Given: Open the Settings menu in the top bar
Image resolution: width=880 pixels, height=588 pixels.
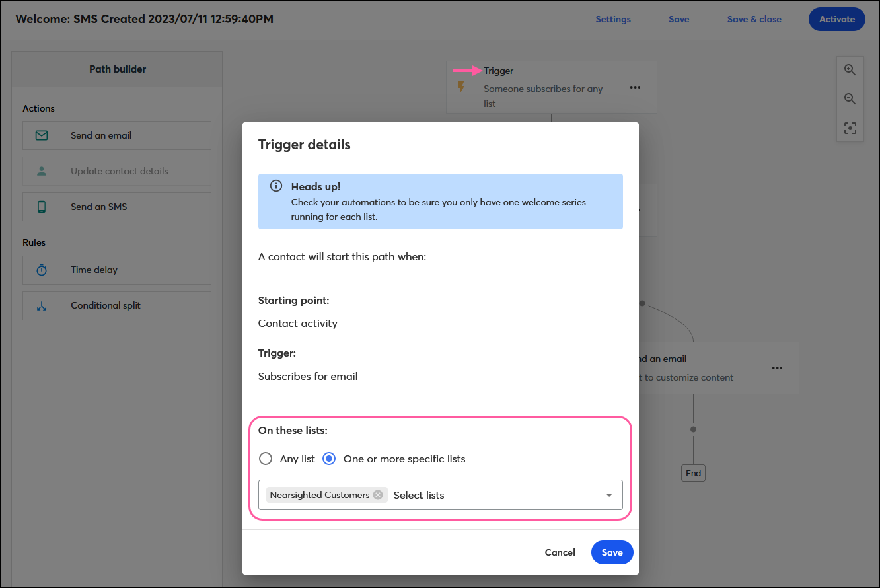Looking at the screenshot, I should tap(613, 19).
